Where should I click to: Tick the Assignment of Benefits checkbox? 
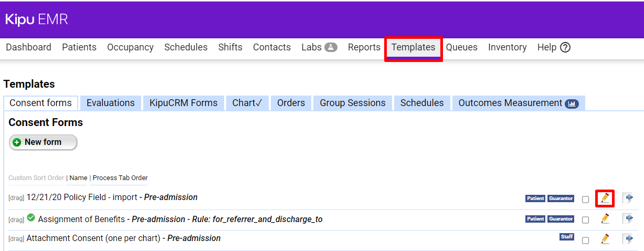tap(585, 219)
